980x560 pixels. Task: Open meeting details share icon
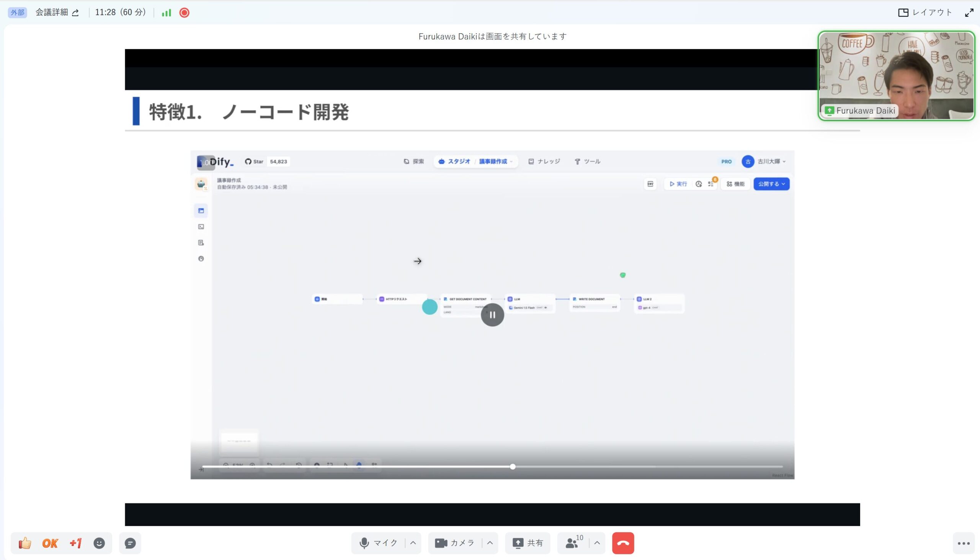[x=75, y=13]
